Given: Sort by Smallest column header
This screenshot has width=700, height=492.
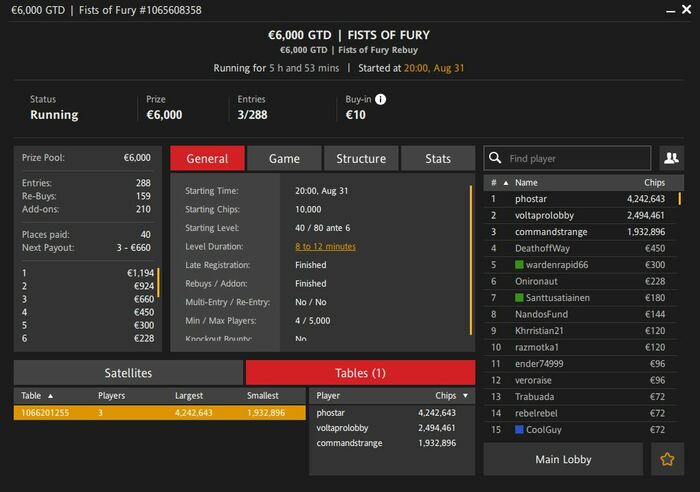Looking at the screenshot, I should 262,396.
